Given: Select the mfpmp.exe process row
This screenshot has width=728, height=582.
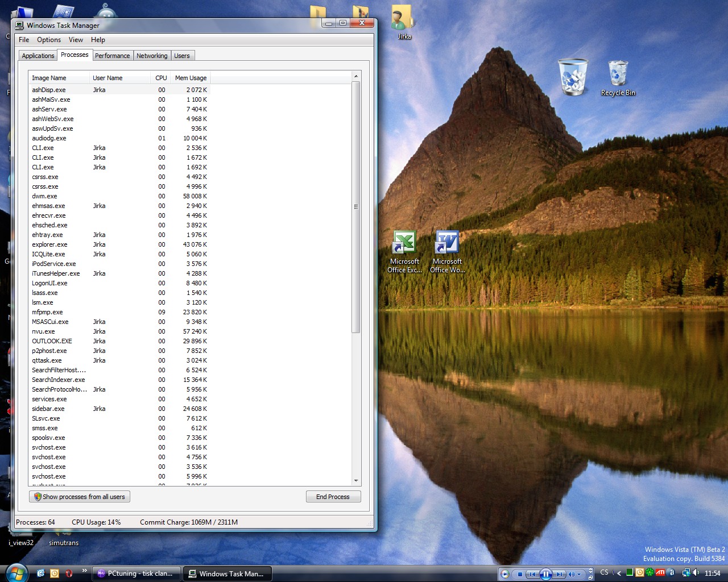Looking at the screenshot, I should click(x=119, y=312).
